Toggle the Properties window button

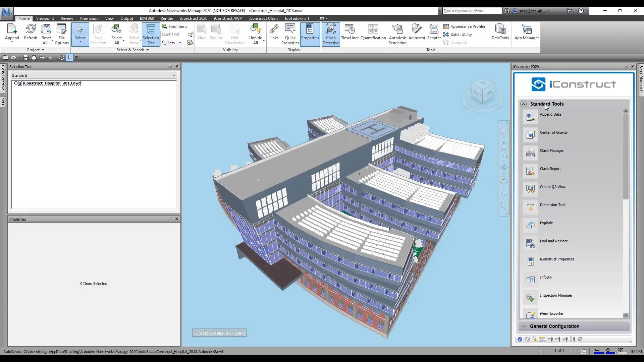[x=310, y=33]
